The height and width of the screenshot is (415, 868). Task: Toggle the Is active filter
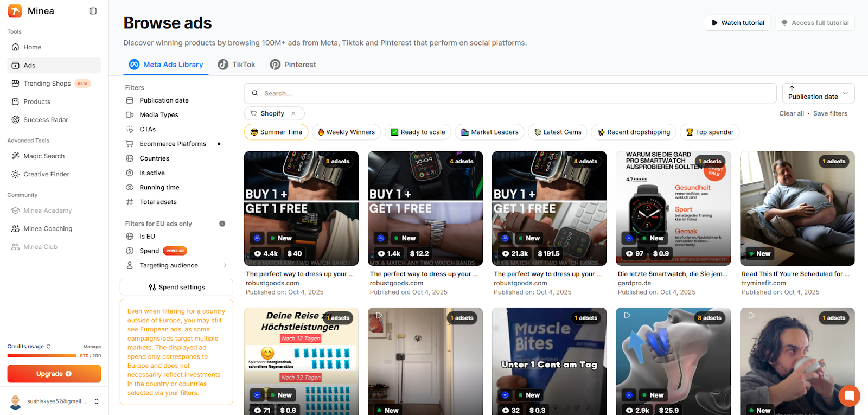tap(152, 173)
